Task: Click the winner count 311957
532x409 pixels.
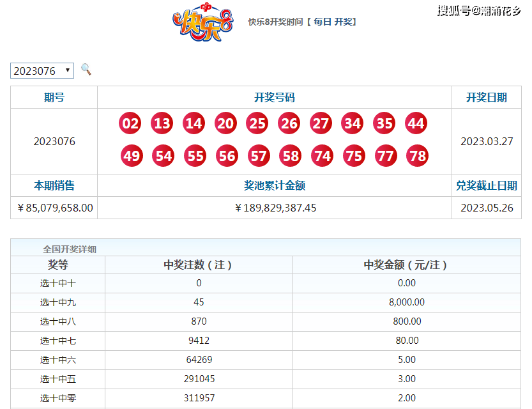Action: click(x=199, y=397)
